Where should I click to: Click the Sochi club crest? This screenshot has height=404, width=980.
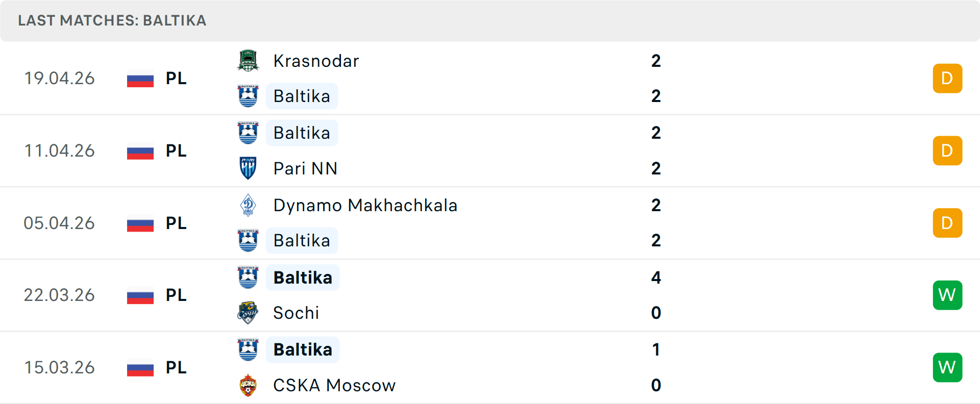click(x=248, y=313)
